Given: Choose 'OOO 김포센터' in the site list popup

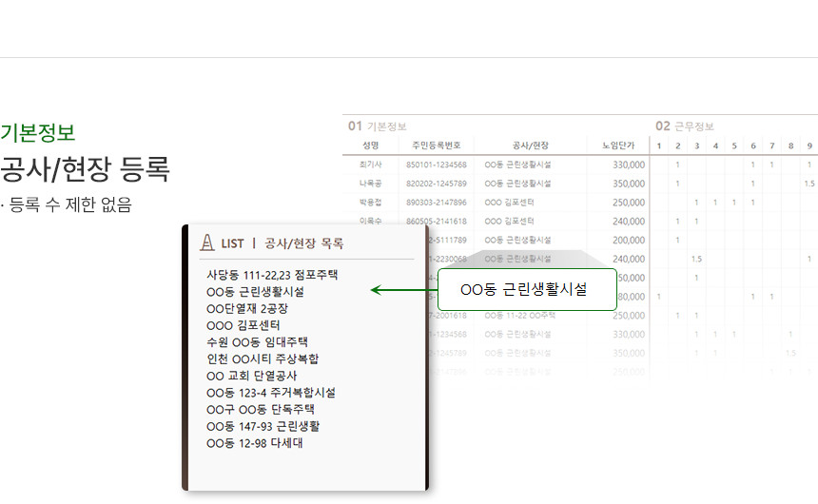Looking at the screenshot, I should (x=243, y=325).
